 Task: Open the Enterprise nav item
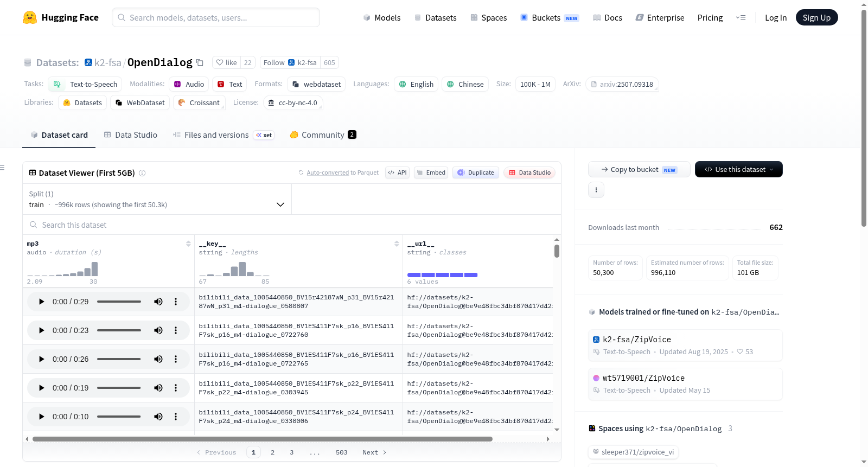click(660, 17)
